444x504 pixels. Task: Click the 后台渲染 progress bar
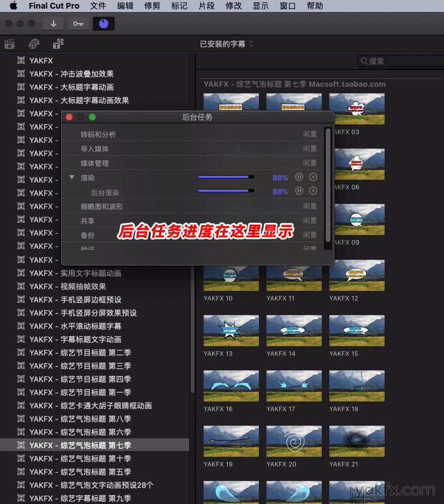[226, 191]
